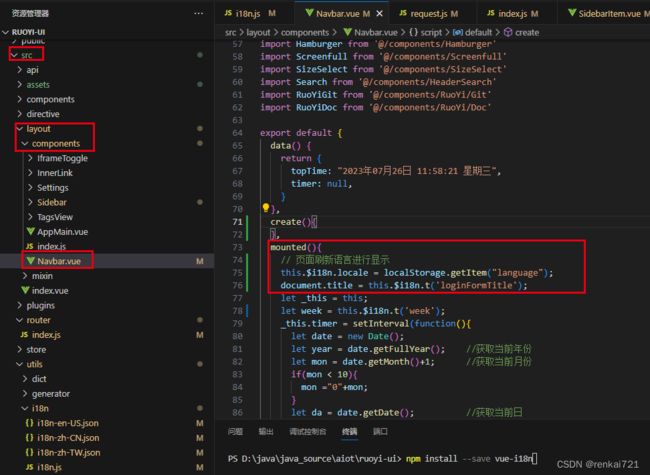Place cursor on the mounted() line
650x475 pixels.
coord(296,247)
